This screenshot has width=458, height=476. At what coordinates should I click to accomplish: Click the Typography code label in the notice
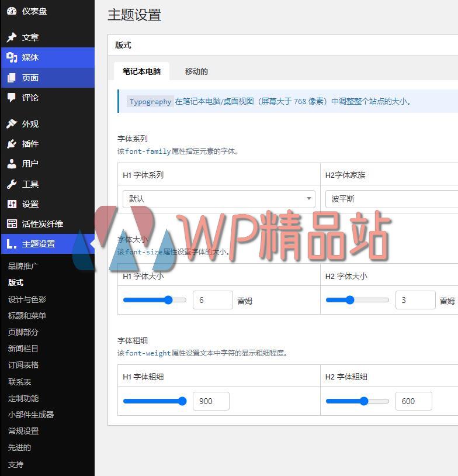[x=150, y=101]
